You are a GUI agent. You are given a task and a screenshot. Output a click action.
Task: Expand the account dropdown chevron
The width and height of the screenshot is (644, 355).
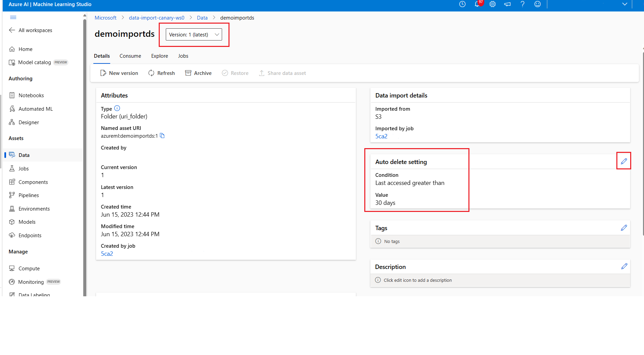624,4
